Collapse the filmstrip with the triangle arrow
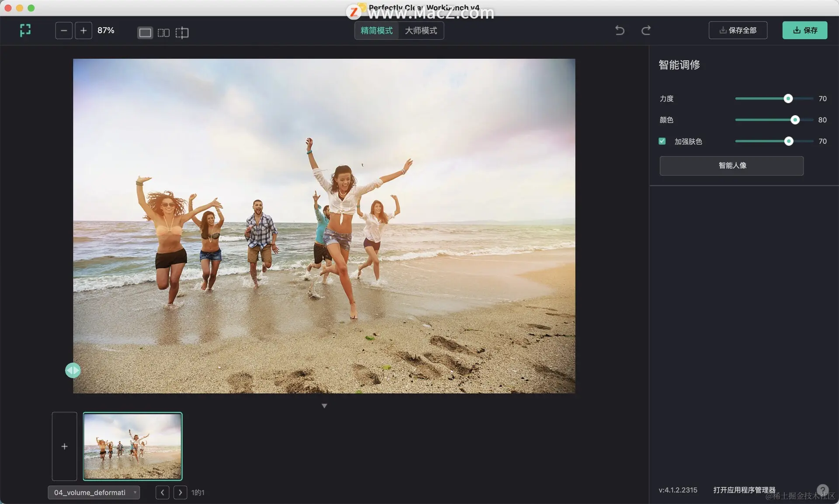839x504 pixels. tap(324, 406)
